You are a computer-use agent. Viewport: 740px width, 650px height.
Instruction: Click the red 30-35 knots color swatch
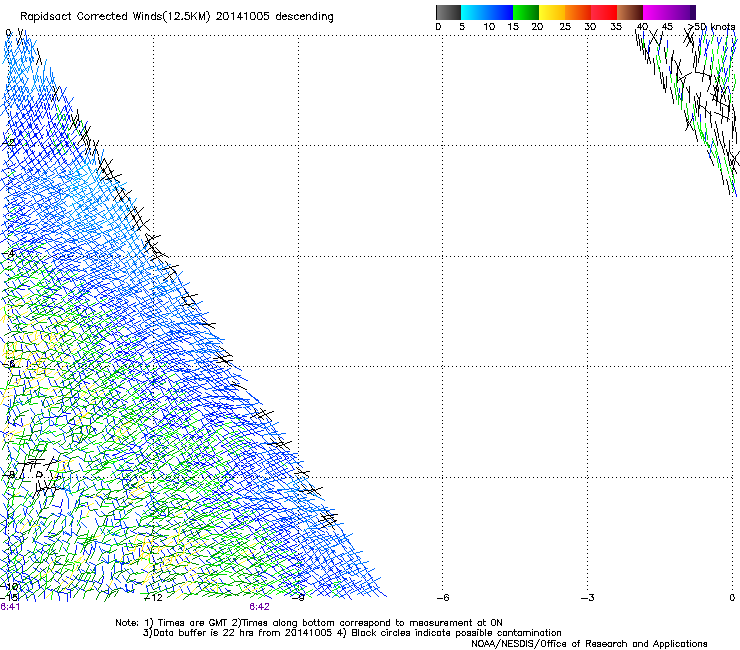pyautogui.click(x=604, y=12)
